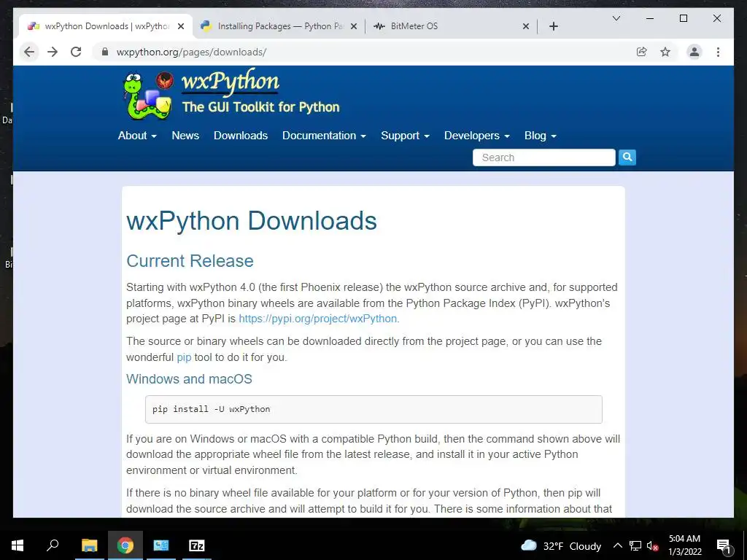This screenshot has width=747, height=560.
Task: Expand the About menu
Action: 137,136
